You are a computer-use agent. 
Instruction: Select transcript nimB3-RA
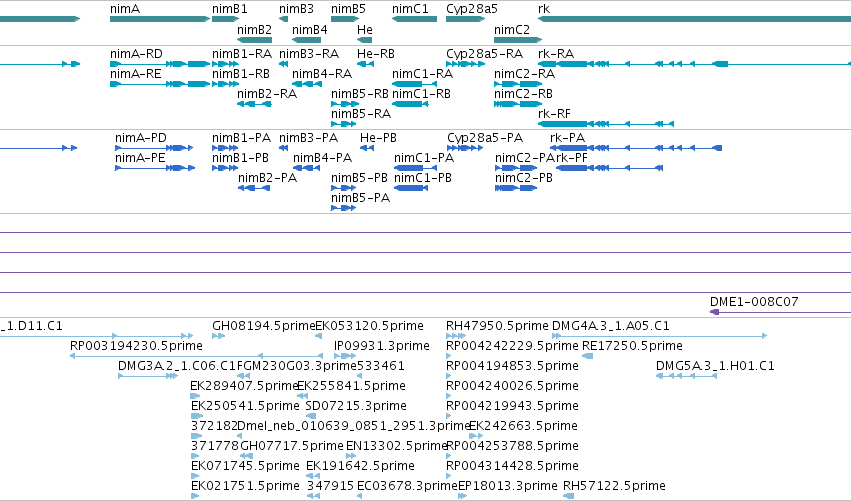coord(309,54)
